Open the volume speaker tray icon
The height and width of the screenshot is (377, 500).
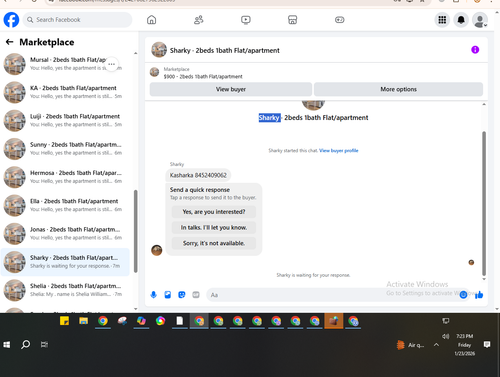click(x=446, y=336)
